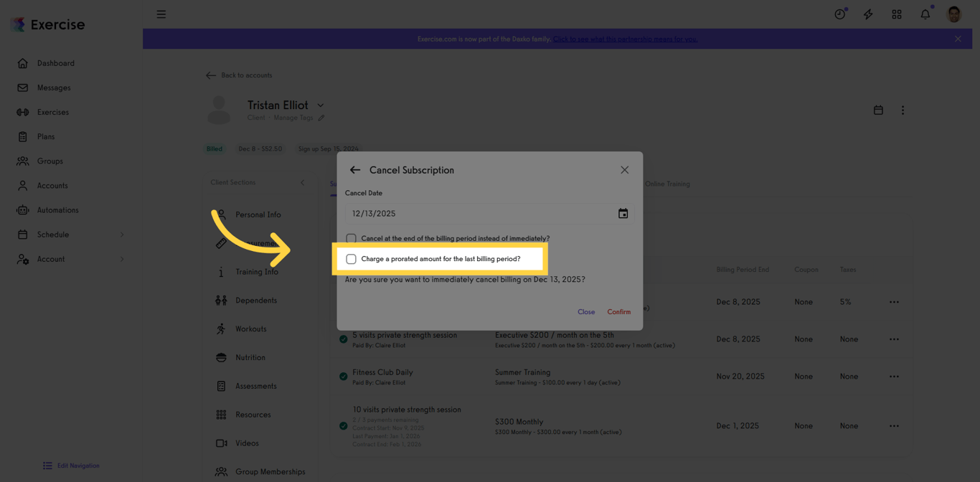This screenshot has height=482, width=980.
Task: Open the three-dot menu beside the calendar icon
Action: 903,110
